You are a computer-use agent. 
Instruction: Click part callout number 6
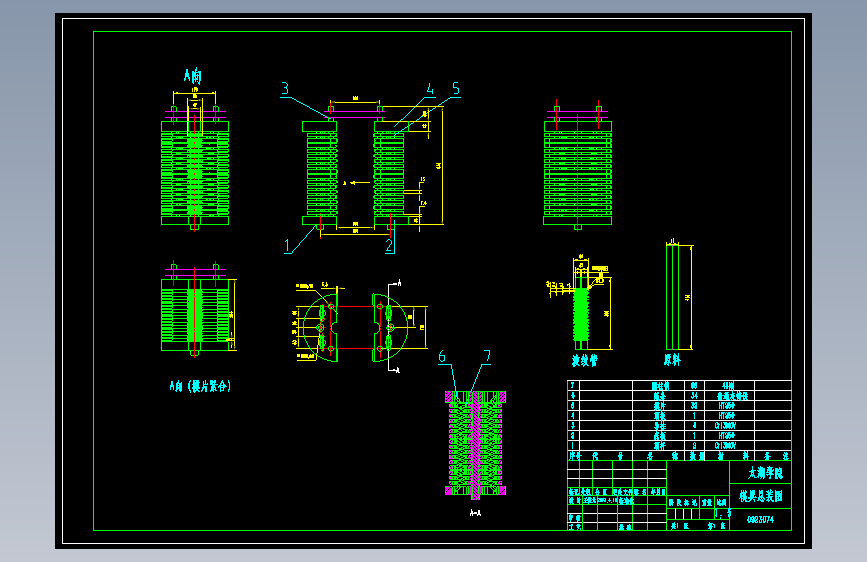[442, 356]
